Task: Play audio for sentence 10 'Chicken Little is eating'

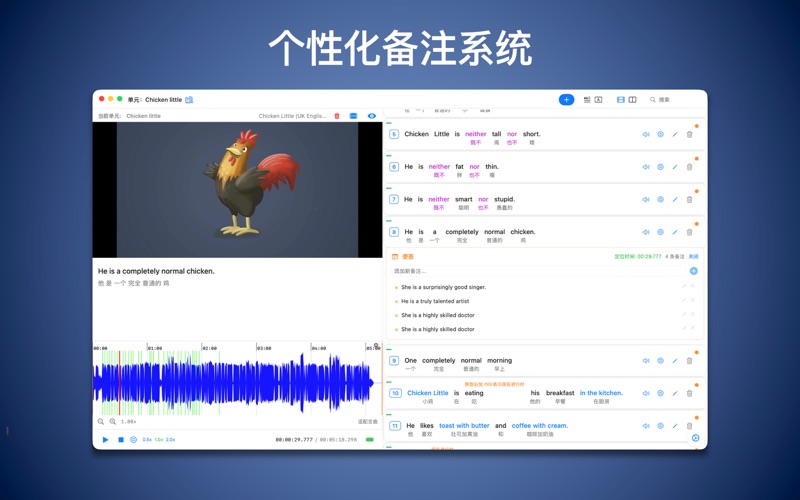Action: coord(645,393)
